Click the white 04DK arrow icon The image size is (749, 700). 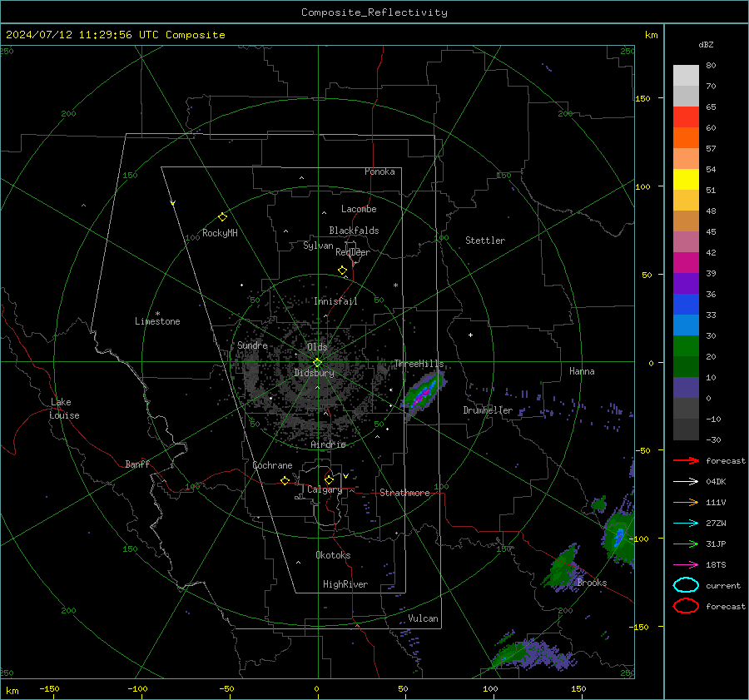[x=686, y=481]
